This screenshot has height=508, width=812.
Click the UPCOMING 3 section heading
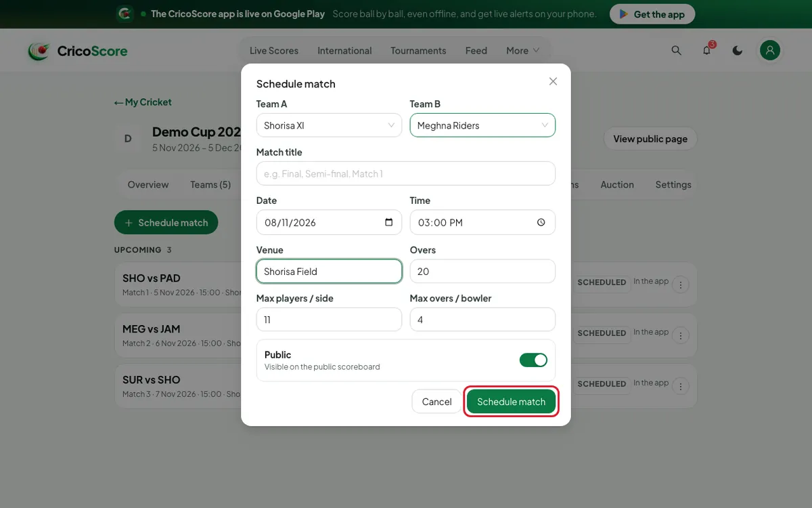click(x=143, y=250)
